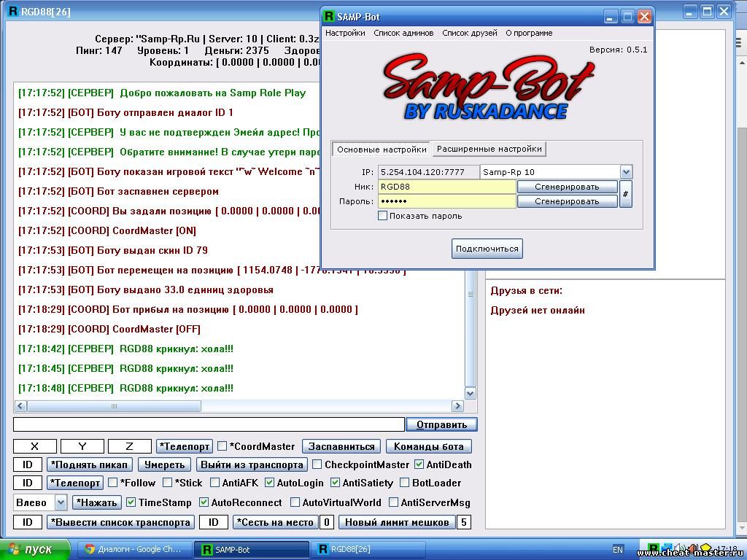Click the Пароль password field
Viewport: 747px width, 560px height.
(x=447, y=201)
